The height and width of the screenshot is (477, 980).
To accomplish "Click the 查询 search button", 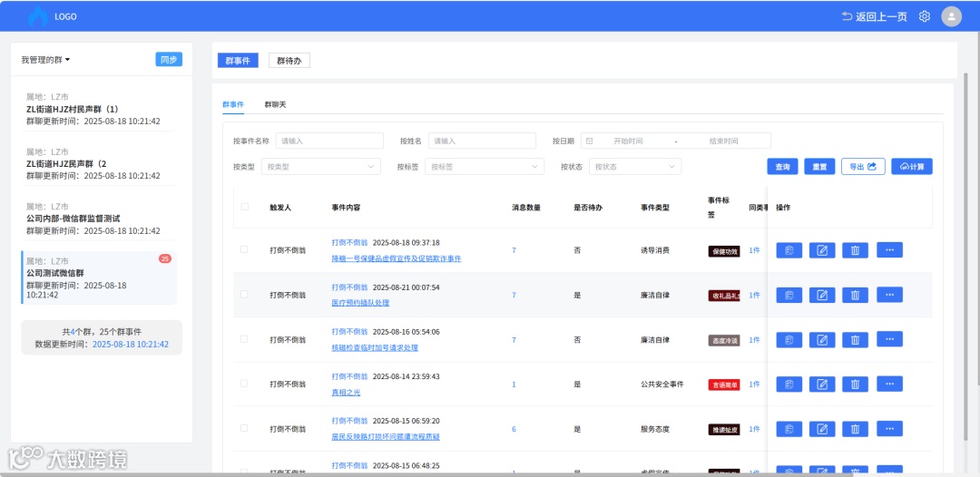I will tap(782, 167).
